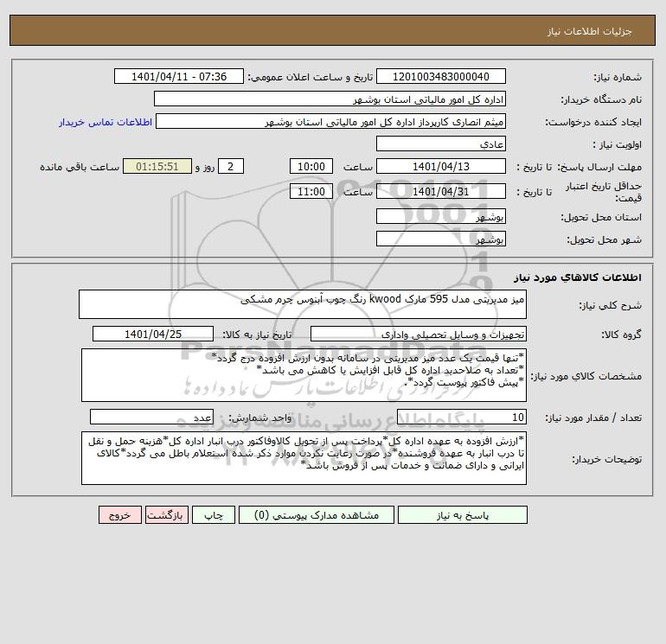Screen dimensions: 666x644
Task: Open اطلاعات تماس خریدار link
Action: (106, 122)
